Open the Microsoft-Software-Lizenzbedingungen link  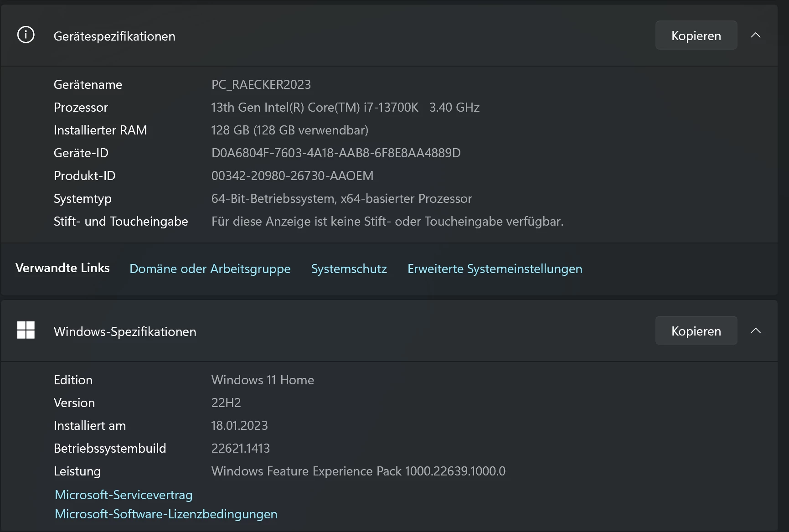(x=166, y=514)
